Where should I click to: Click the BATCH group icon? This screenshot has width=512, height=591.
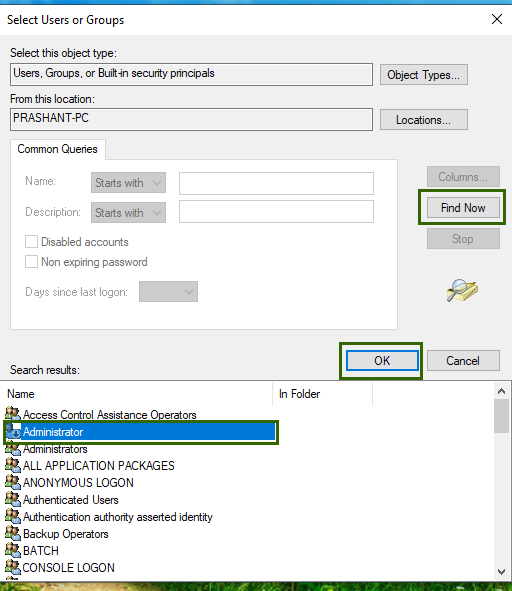[x=13, y=550]
